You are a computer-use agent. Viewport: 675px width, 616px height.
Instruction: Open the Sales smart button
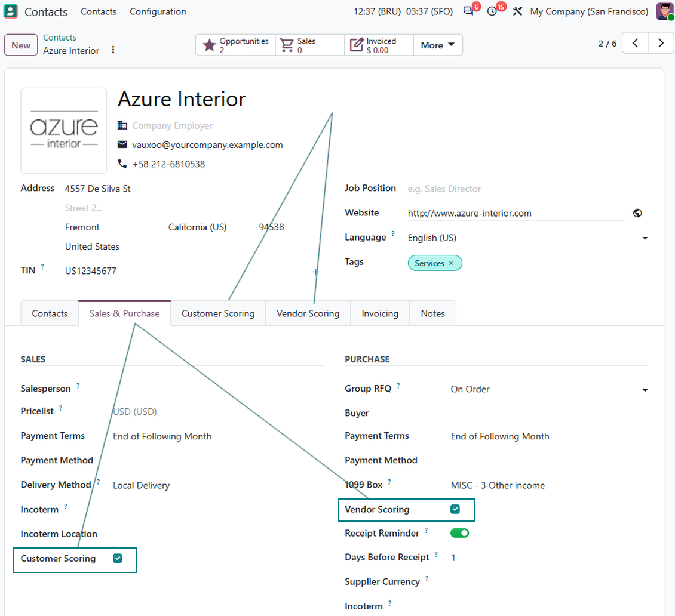click(x=310, y=45)
